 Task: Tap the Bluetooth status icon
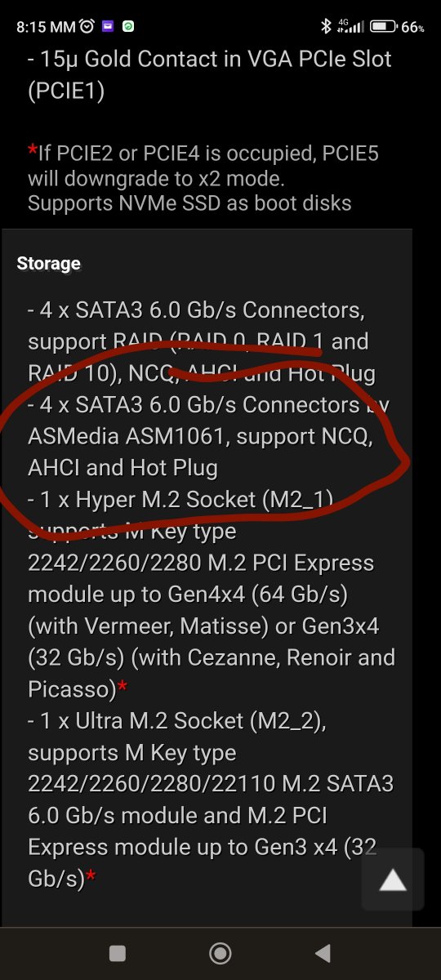pyautogui.click(x=326, y=26)
